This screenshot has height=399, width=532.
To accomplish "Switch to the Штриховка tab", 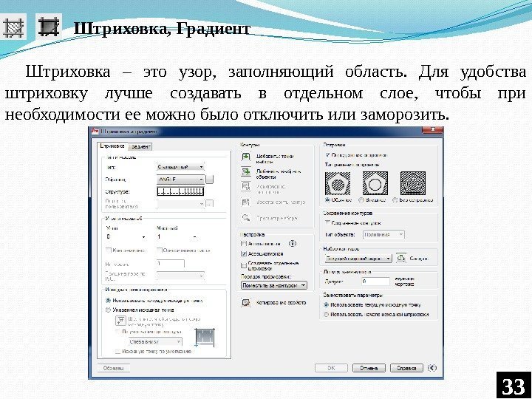I will click(x=112, y=146).
